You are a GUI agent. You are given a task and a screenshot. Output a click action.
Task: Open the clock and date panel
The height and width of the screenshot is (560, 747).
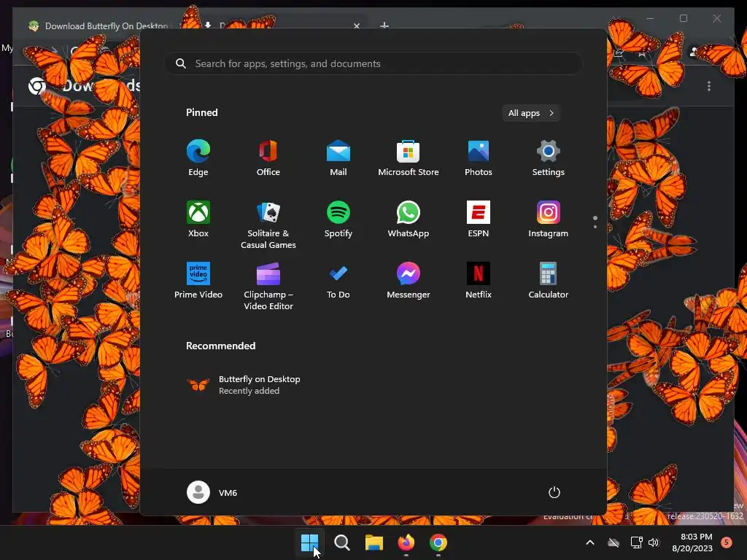pos(692,542)
